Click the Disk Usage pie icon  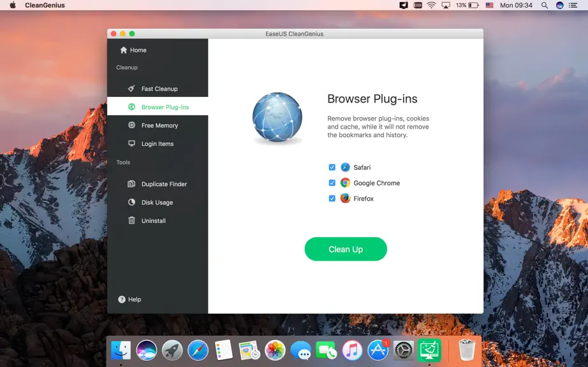click(131, 202)
